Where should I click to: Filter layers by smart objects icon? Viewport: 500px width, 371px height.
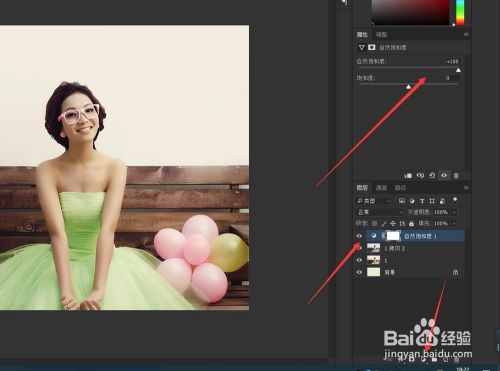tap(442, 201)
